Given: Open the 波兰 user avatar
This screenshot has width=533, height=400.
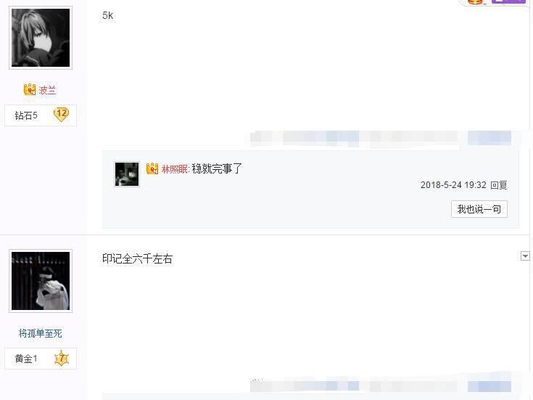Looking at the screenshot, I should click(x=40, y=38).
